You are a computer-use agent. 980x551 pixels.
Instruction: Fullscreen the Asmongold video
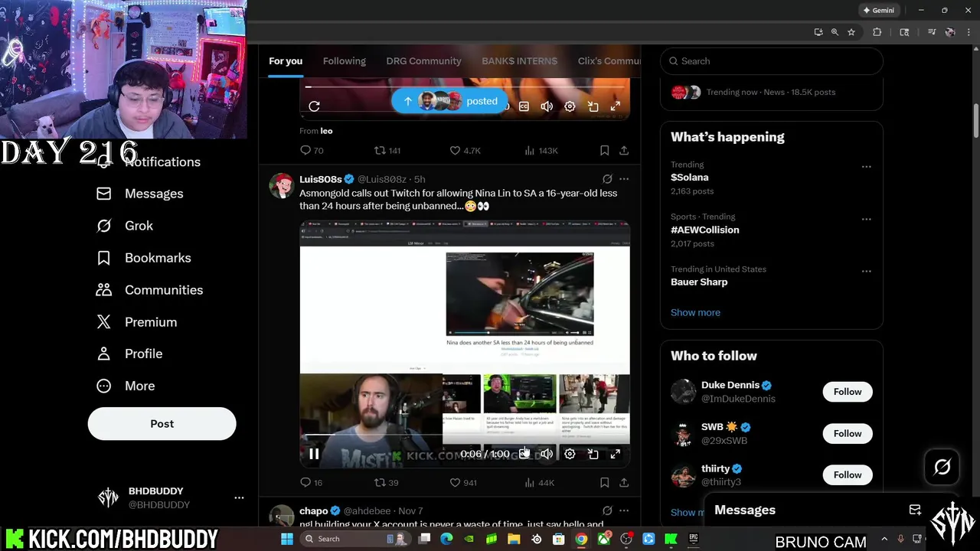pos(616,454)
